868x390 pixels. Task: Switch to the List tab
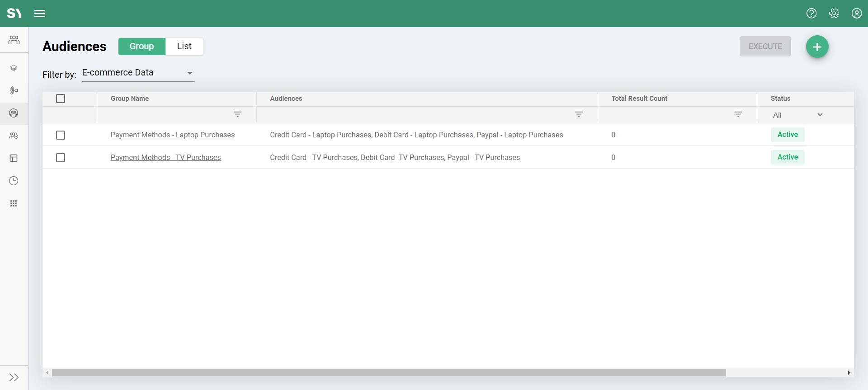click(184, 47)
